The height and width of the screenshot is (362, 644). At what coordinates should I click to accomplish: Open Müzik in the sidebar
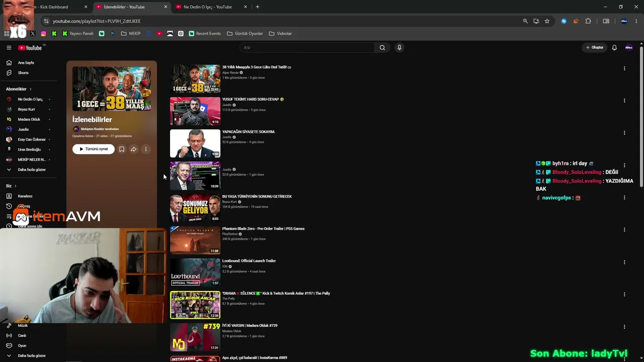click(x=23, y=325)
